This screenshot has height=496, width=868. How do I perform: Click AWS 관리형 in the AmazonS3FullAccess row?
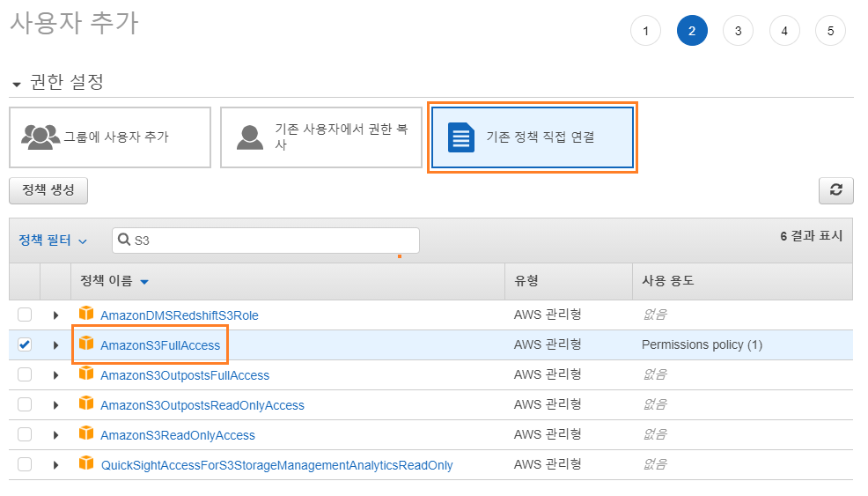(x=548, y=344)
